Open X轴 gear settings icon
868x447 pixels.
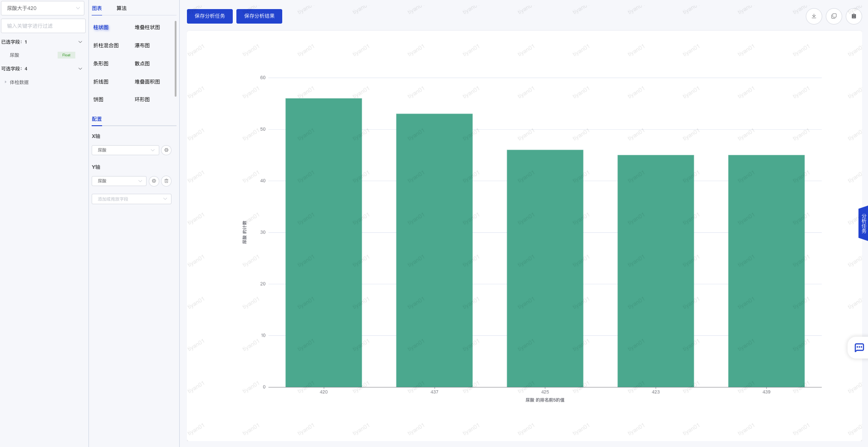click(x=167, y=150)
